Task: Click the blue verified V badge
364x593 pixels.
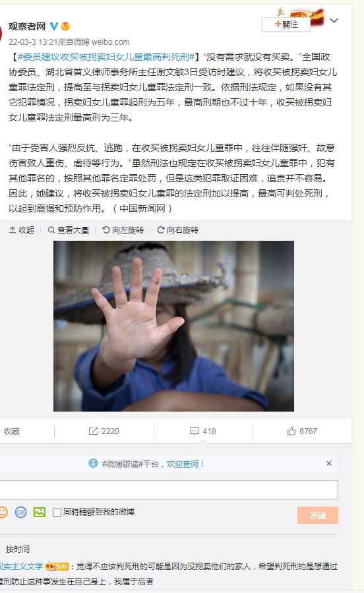Action: tap(54, 26)
